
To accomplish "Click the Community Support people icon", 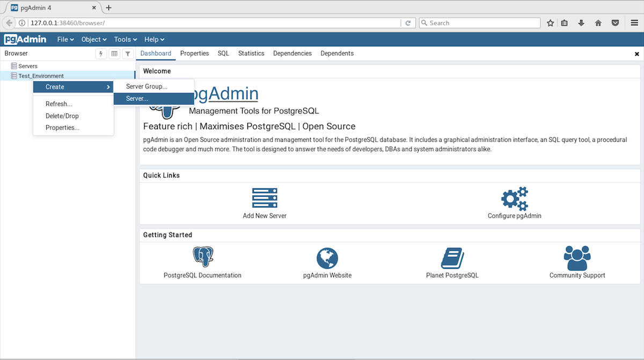I will point(577,258).
